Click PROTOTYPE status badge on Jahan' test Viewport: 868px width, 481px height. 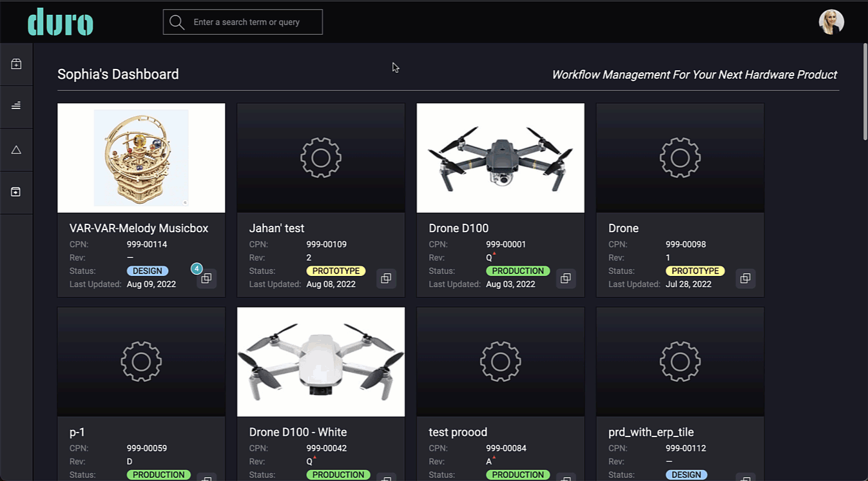336,271
